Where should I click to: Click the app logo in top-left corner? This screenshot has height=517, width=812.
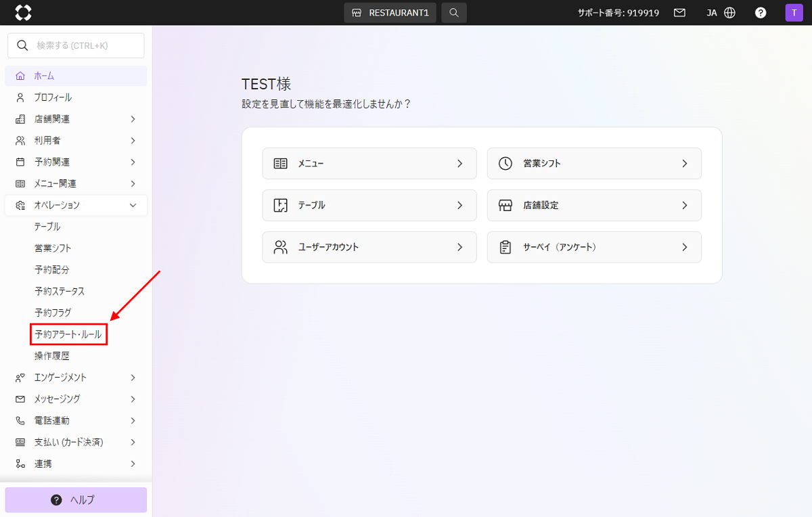23,13
